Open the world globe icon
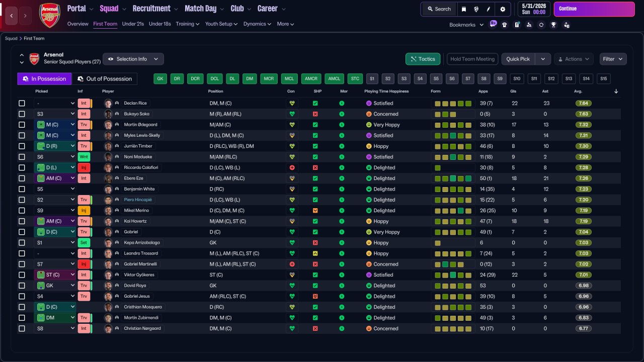Viewport: 644px width, 362px height. (476, 9)
